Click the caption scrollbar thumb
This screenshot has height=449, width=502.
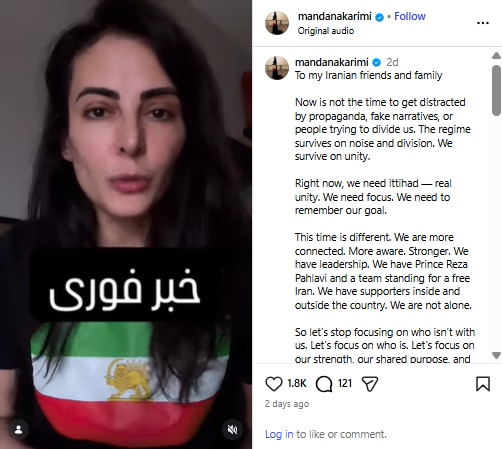tap(496, 90)
